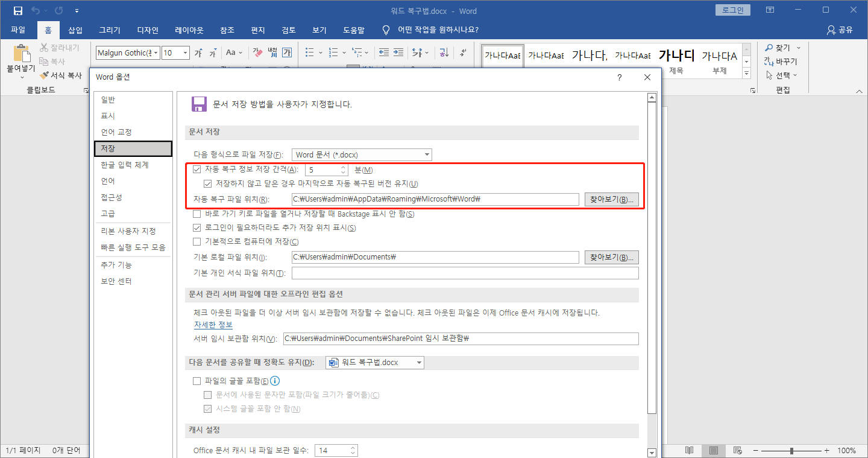
Task: Click the clear all formatting icon
Action: (x=256, y=52)
